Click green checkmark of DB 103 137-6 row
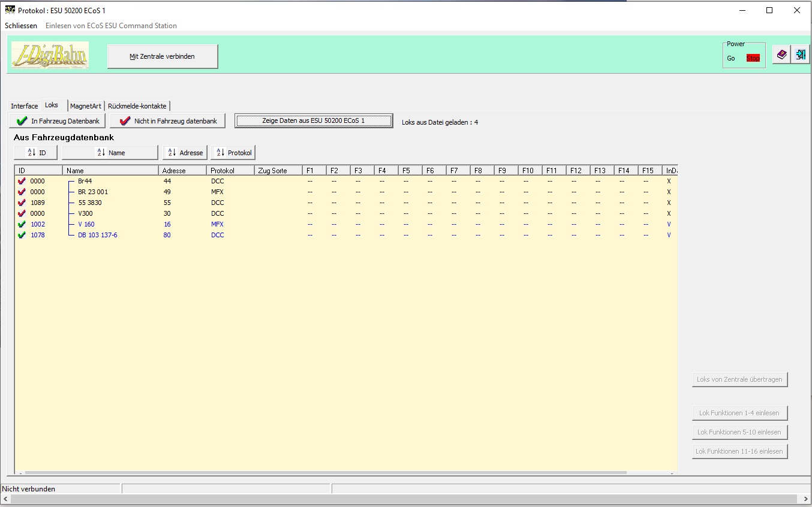Screen dimensions: 812x507 click(22, 235)
